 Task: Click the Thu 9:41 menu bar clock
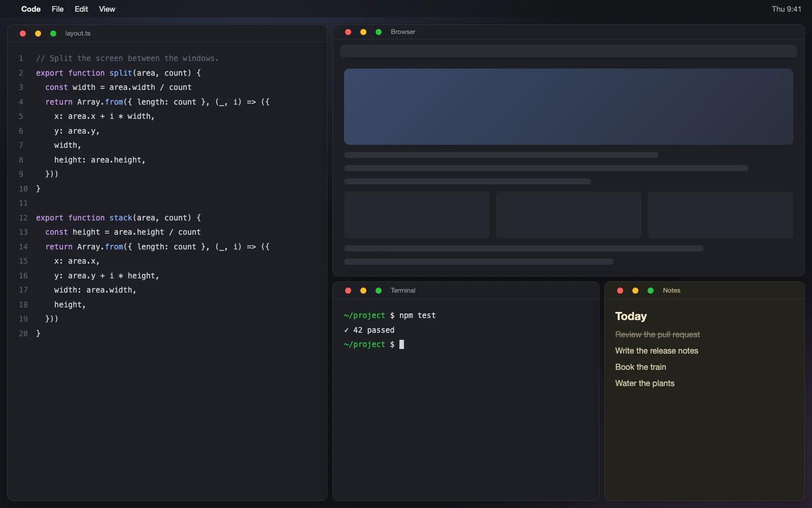[787, 9]
